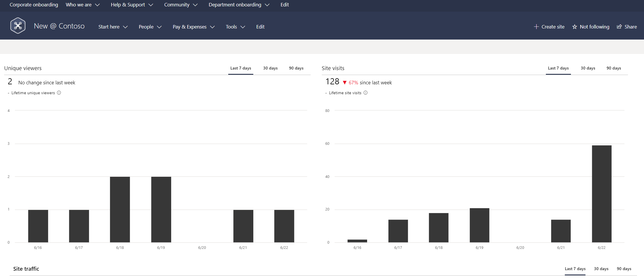Open Department onboarding menu label
The width and height of the screenshot is (644, 280).
[235, 5]
